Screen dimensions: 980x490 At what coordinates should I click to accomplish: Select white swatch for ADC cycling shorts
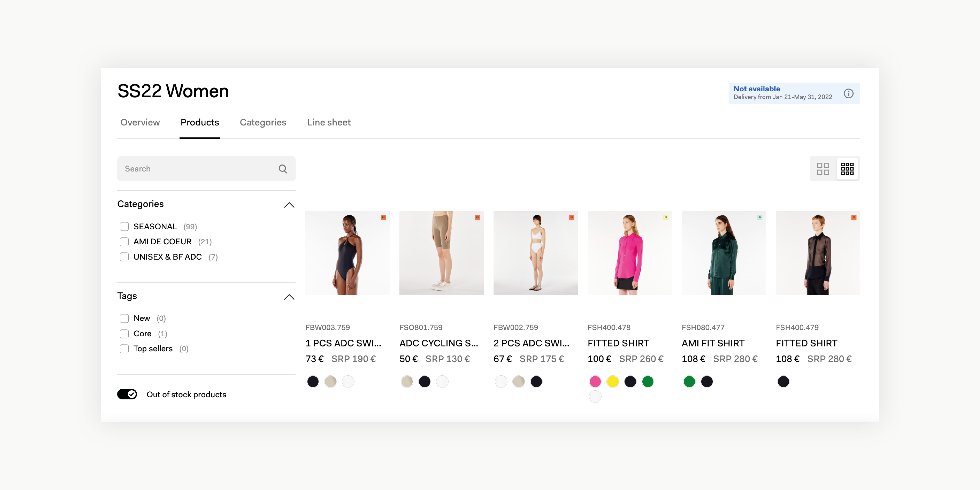click(x=442, y=381)
